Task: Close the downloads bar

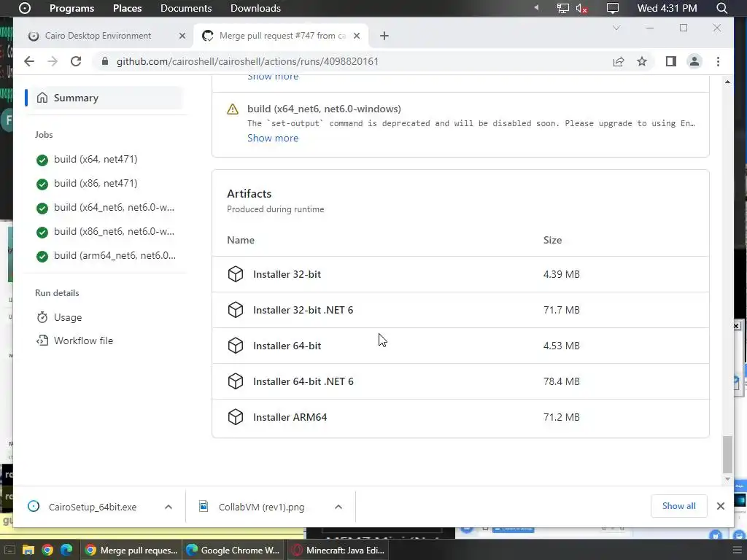Action: 720,506
